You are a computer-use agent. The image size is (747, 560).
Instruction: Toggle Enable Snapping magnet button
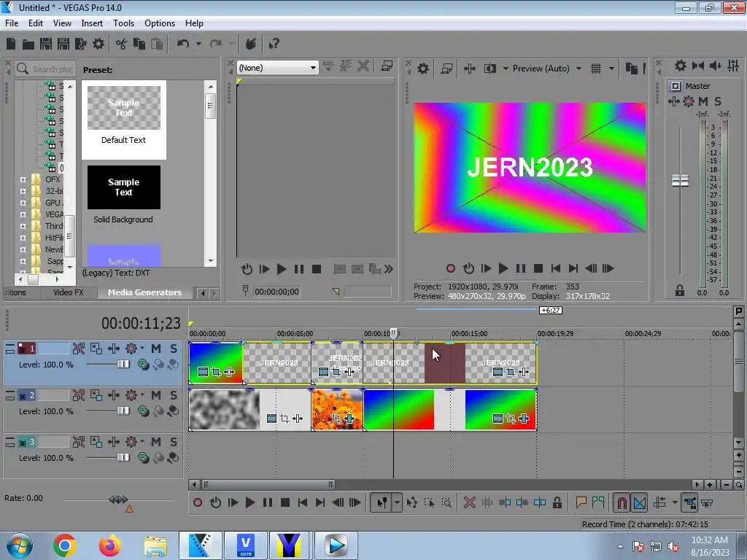coord(622,502)
